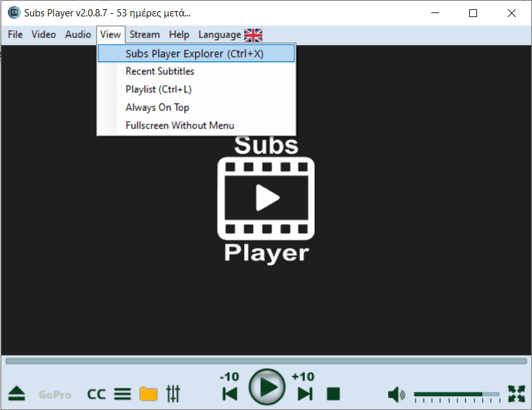The image size is (532, 410).
Task: Choose Fullscreen Without Menu
Action: [196, 125]
